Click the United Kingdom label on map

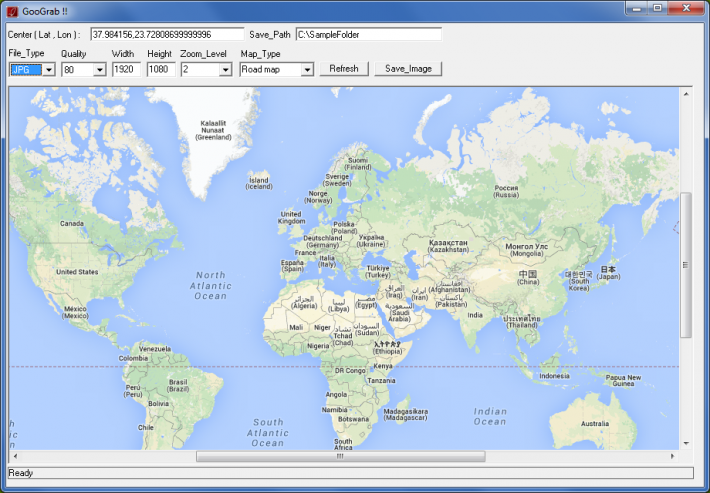pos(291,217)
